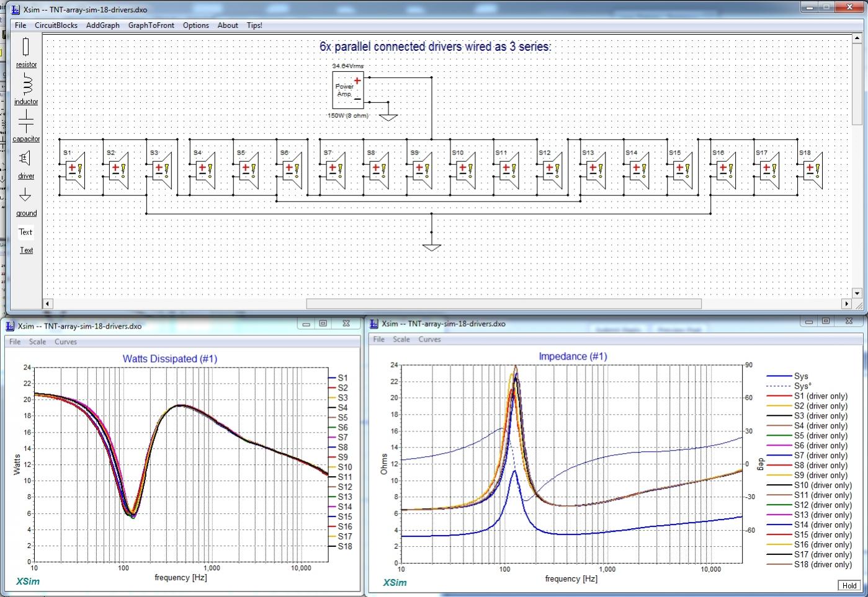Image resolution: width=868 pixels, height=597 pixels.
Task: Click S10 legend entry in Watts Dissipated graph
Action: [x=340, y=467]
